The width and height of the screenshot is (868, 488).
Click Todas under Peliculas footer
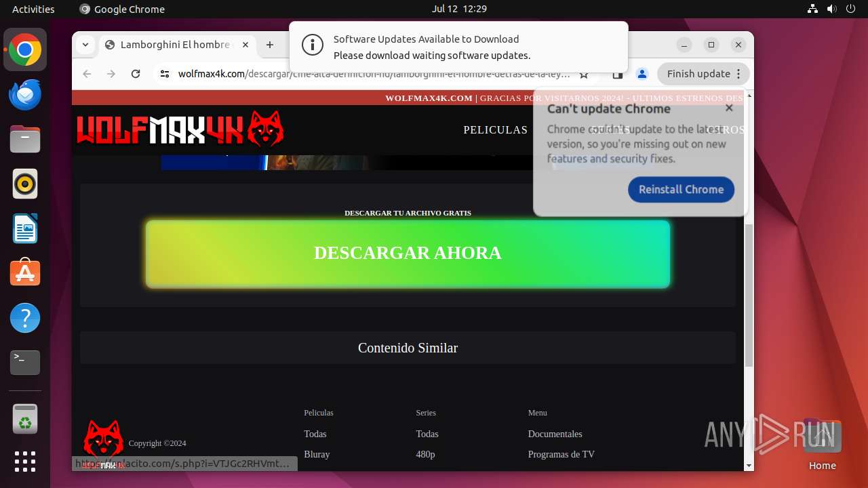315,434
